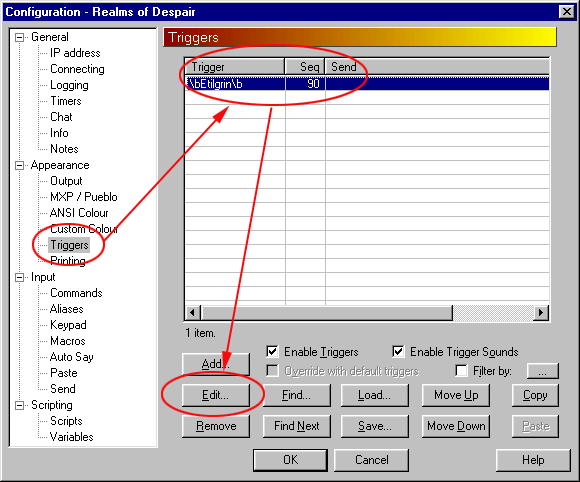Open the Notes page
580x482 pixels.
(64, 149)
